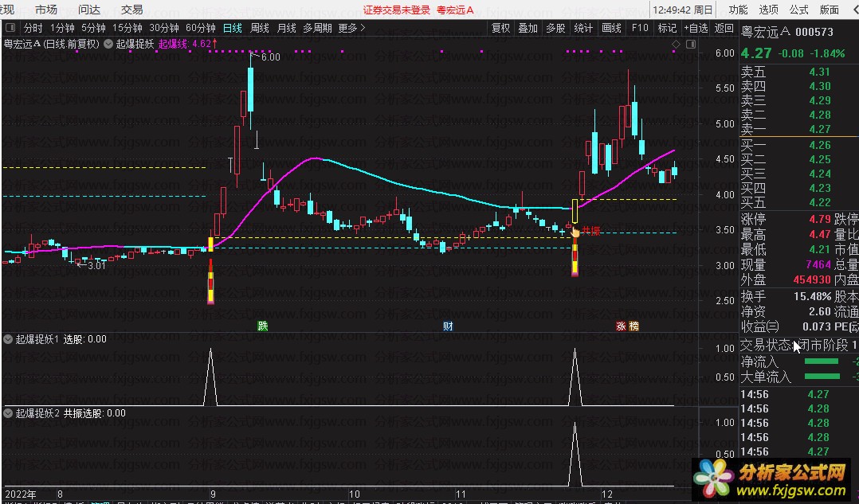The height and width of the screenshot is (504, 859).
Task: Open the 问达 menu
Action: [x=89, y=10]
